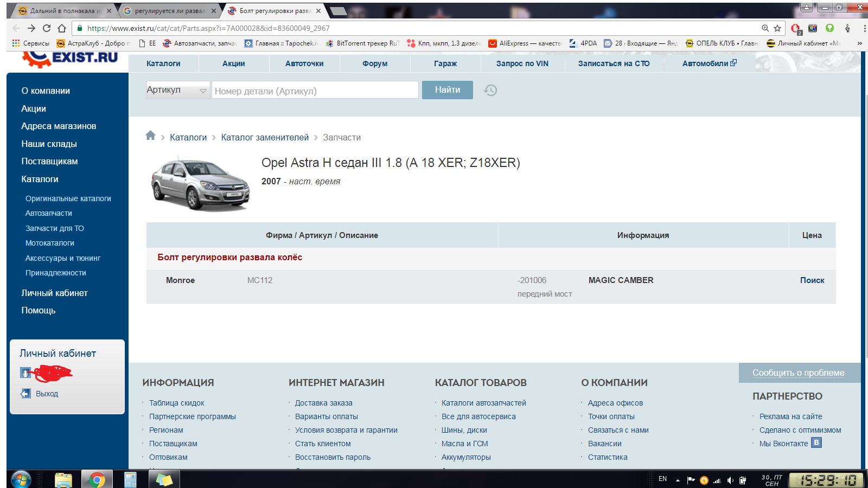Click zoom magnifier icon in address bar

765,28
